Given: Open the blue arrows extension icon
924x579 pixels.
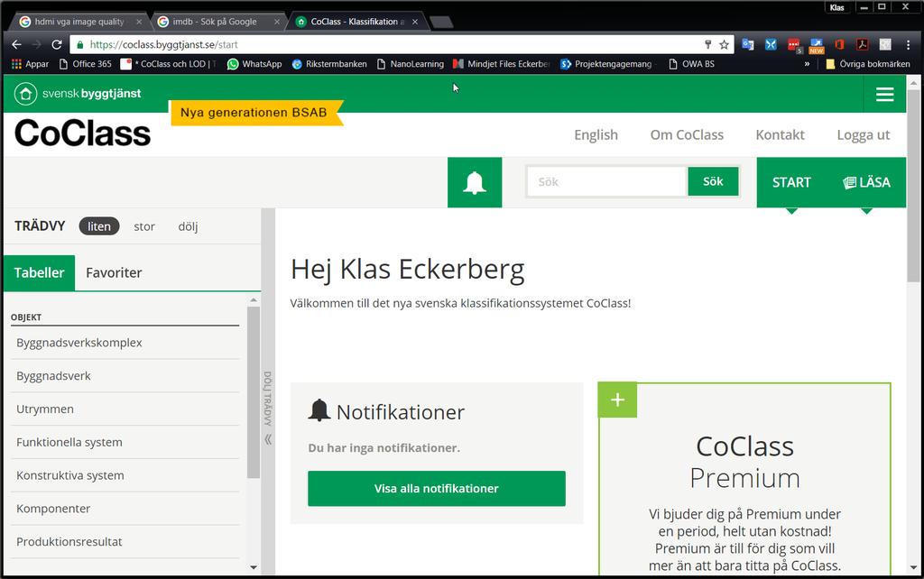Looking at the screenshot, I should point(771,45).
